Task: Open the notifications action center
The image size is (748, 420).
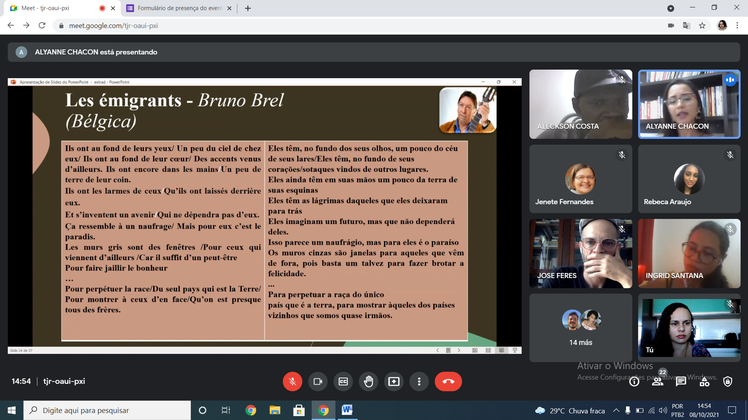Action: (x=732, y=410)
